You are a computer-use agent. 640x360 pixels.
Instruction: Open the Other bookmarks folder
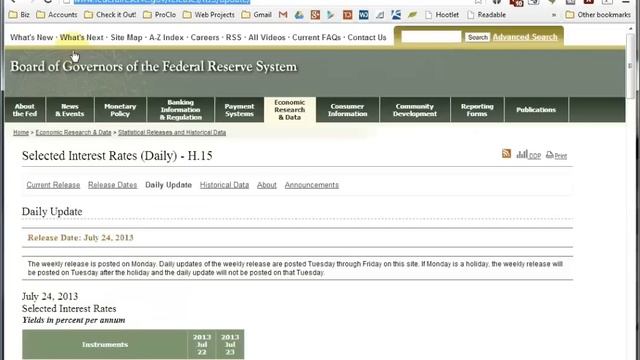[598, 15]
